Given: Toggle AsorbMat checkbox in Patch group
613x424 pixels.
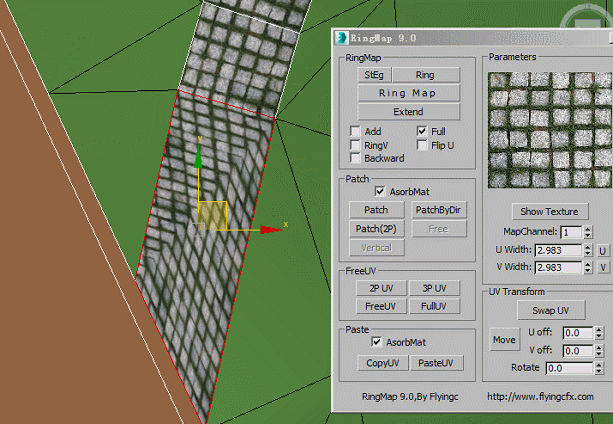Looking at the screenshot, I should click(x=380, y=191).
